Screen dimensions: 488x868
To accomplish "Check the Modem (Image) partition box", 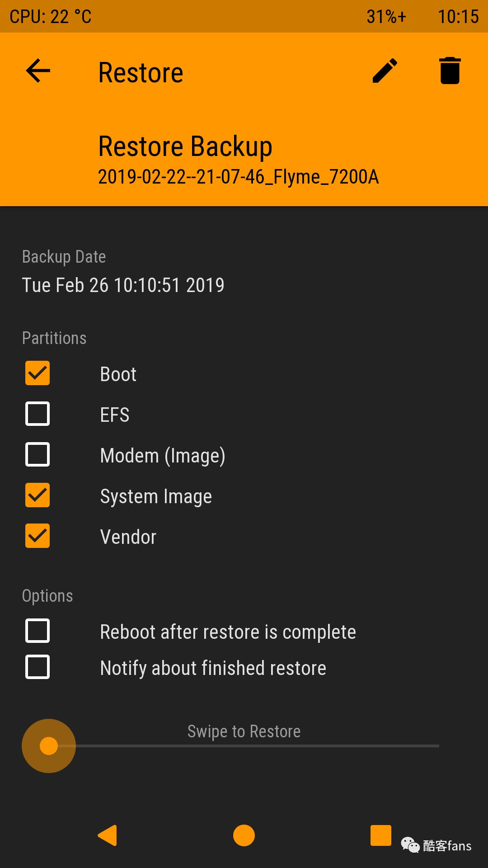I will (38, 455).
